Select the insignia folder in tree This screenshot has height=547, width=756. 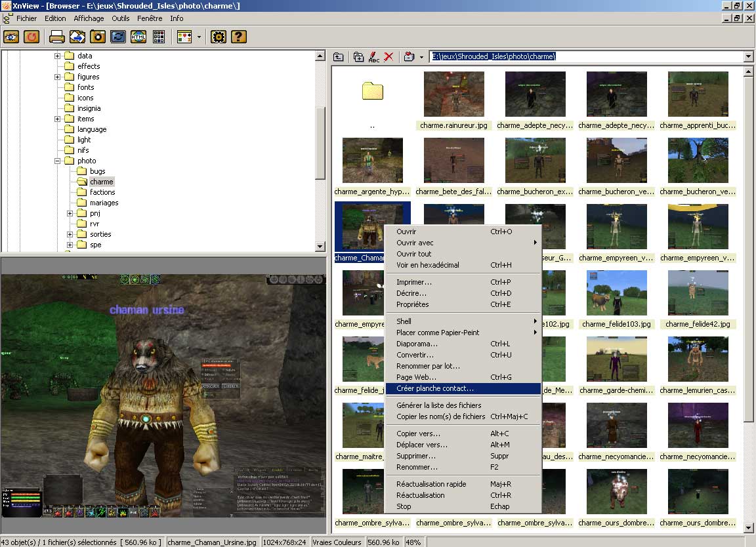click(x=89, y=108)
